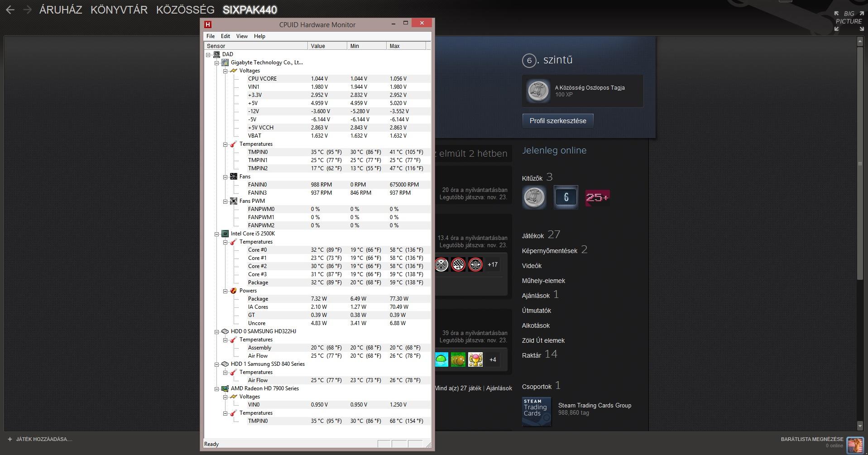Click the HWMonitor red H title icon
The width and height of the screenshot is (868, 455).
208,24
